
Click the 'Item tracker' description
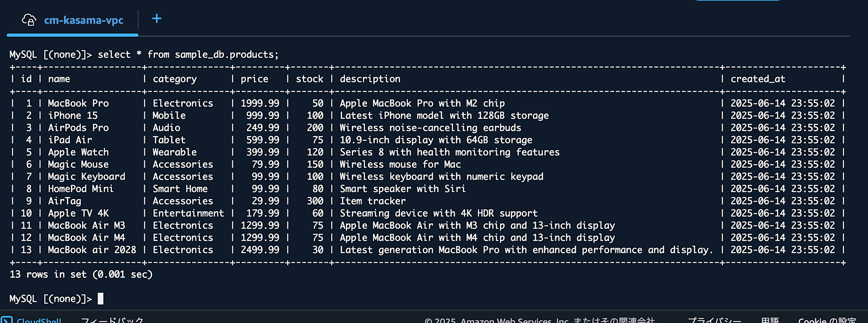(372, 201)
